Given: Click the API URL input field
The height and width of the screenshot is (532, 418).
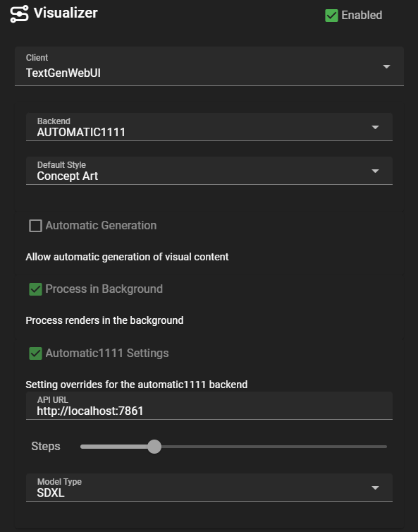Looking at the screenshot, I should pos(209,406).
